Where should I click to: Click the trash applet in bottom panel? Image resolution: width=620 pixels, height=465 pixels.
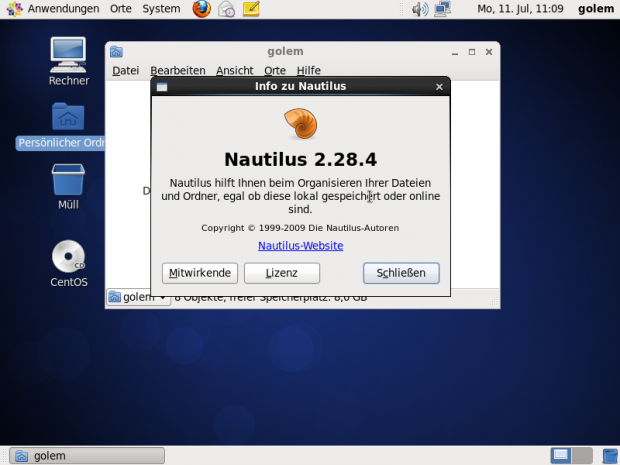click(611, 456)
